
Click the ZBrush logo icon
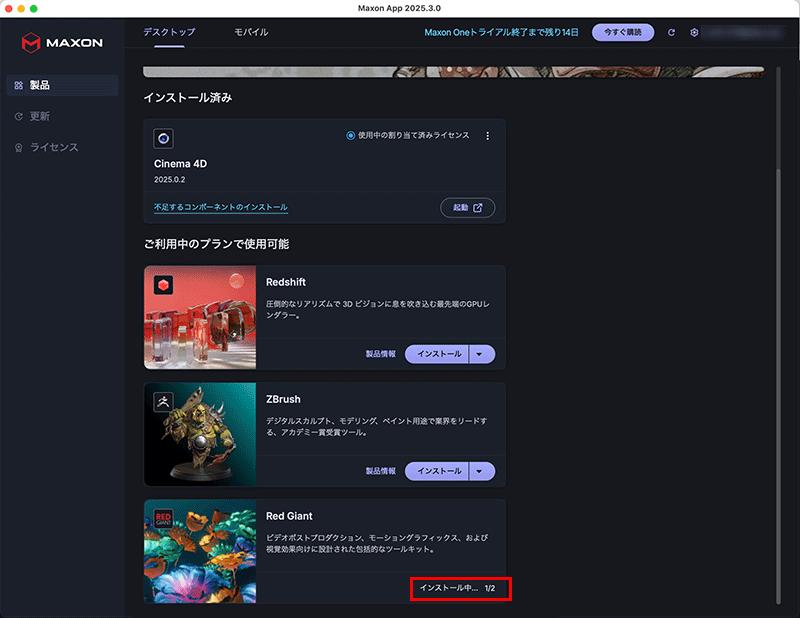(x=163, y=401)
